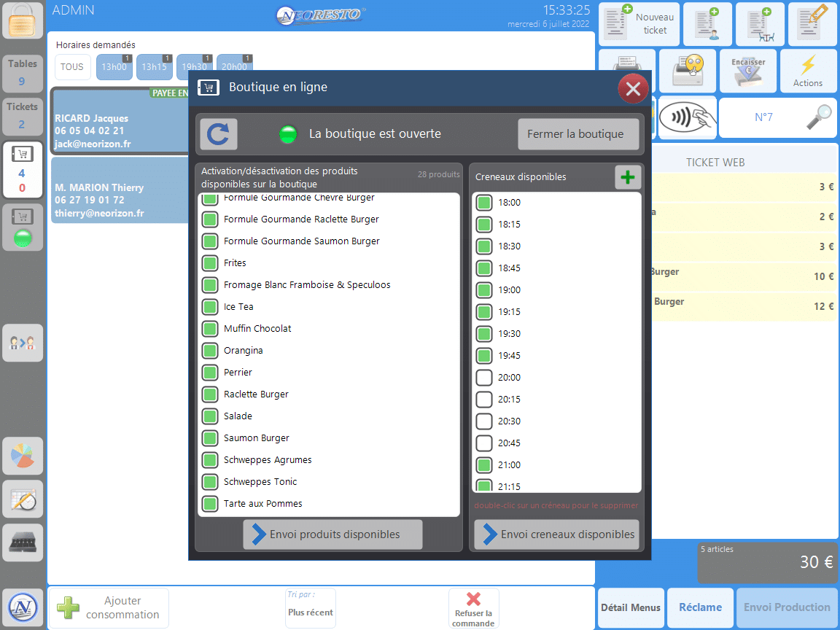Toggle availability of Ice Tea
The height and width of the screenshot is (630, 840).
pos(209,306)
